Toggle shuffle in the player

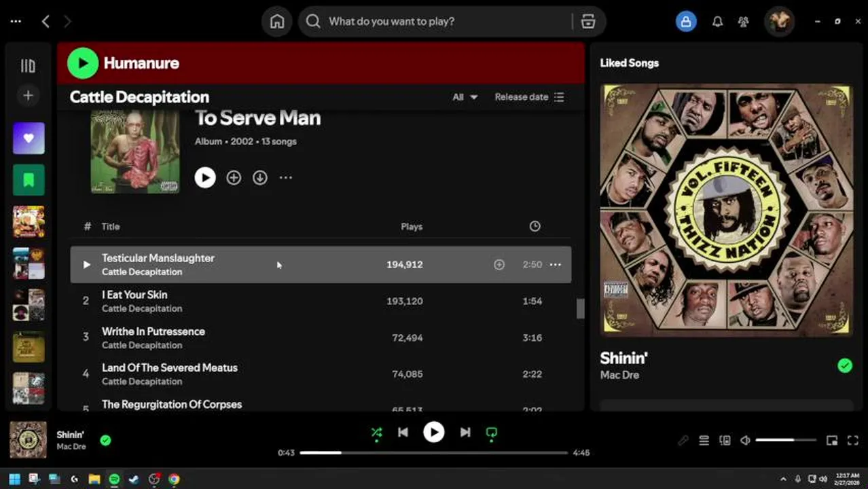(x=376, y=433)
